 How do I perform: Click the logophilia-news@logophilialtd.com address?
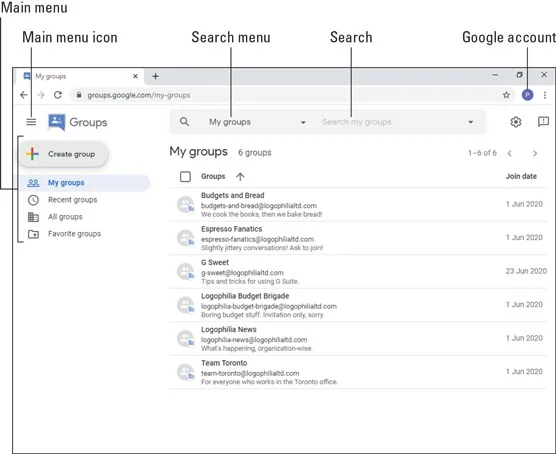pyautogui.click(x=254, y=340)
